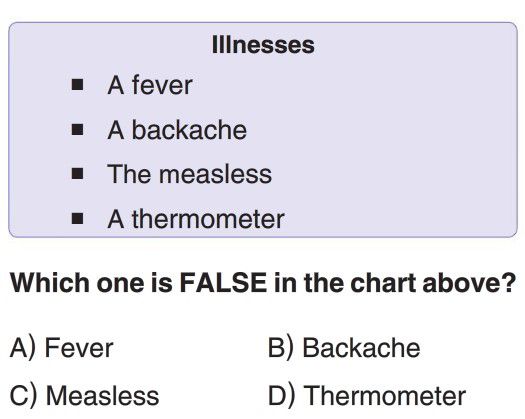Screen dimensions: 525x419
Task: Choose answer option B) Backache
Action: tap(344, 348)
